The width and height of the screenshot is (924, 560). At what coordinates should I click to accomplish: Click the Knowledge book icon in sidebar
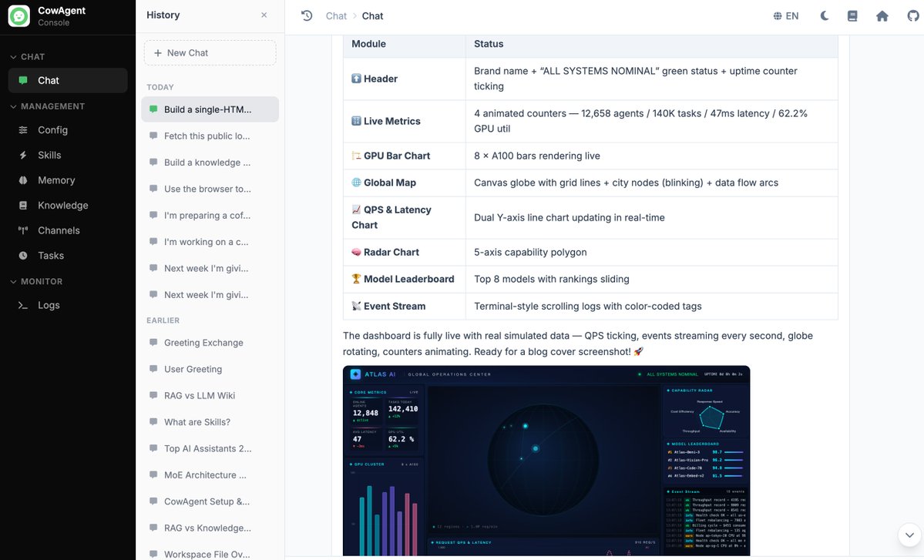point(23,206)
